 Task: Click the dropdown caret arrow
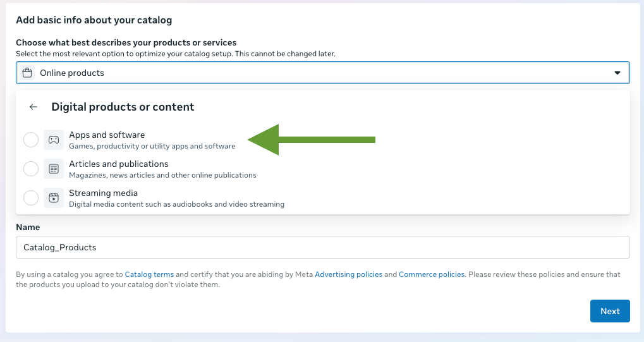click(x=617, y=73)
